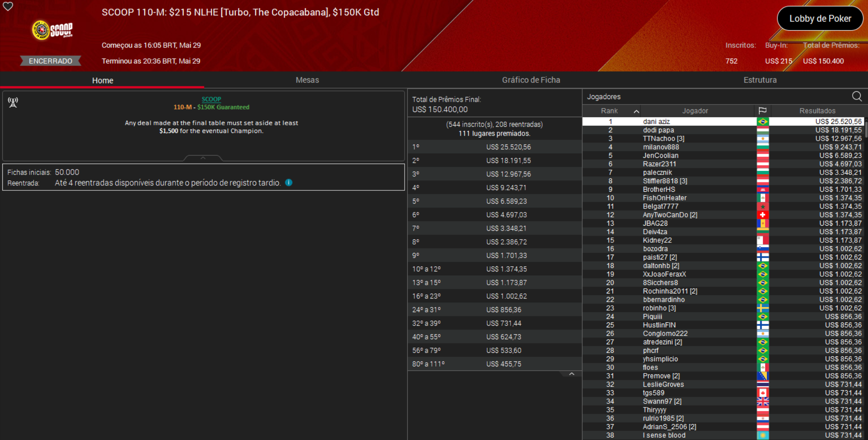Click I sense blood's Kazakhstan flag
This screenshot has width=868, height=440.
pos(763,435)
